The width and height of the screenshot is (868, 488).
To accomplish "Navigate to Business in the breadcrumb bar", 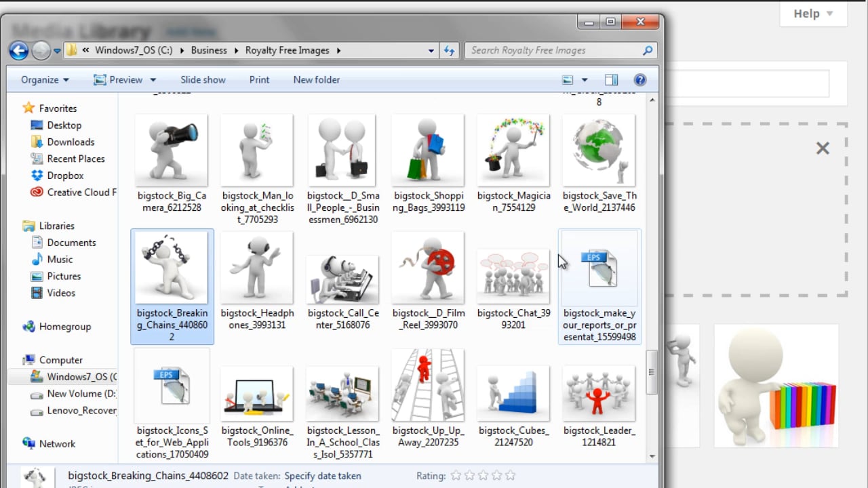I will (209, 50).
